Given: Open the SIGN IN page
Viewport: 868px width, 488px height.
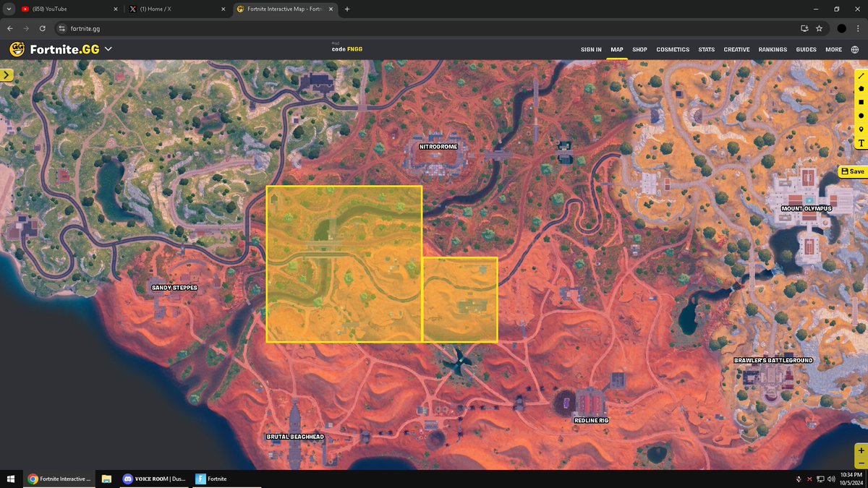Looking at the screenshot, I should (x=591, y=50).
